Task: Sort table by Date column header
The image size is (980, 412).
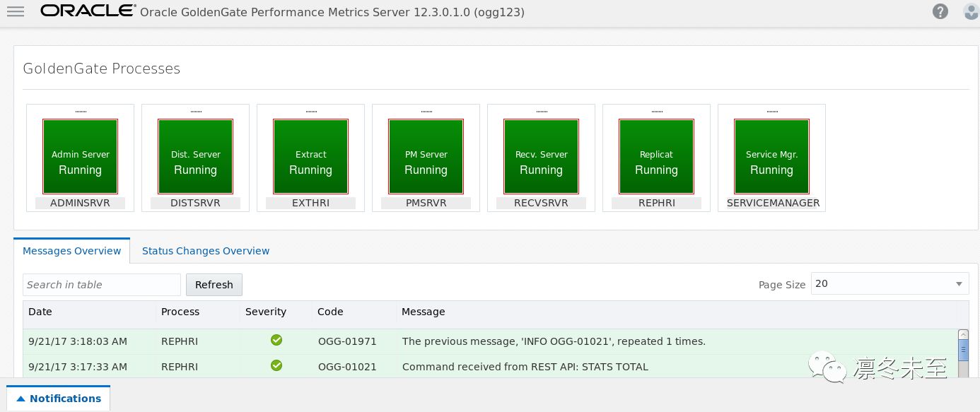Action: pyautogui.click(x=40, y=312)
